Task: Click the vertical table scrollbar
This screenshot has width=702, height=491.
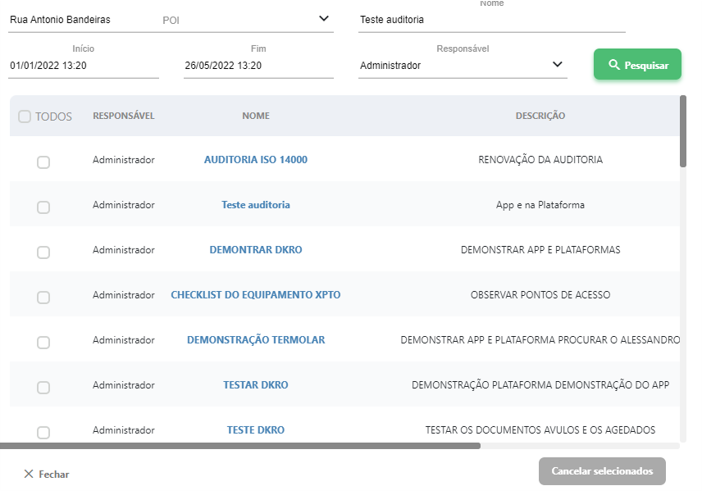Action: [x=683, y=130]
